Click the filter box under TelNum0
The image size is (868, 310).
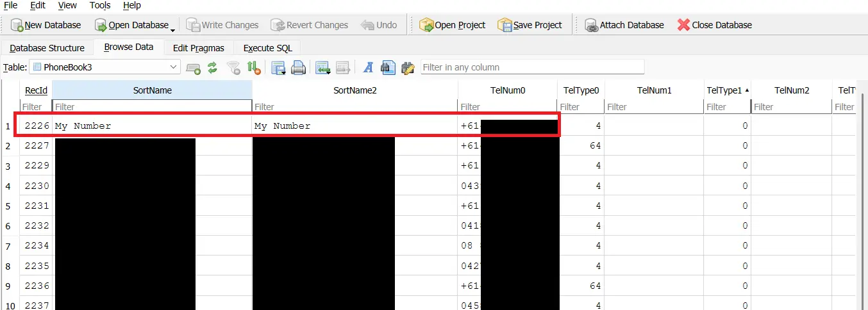click(508, 107)
